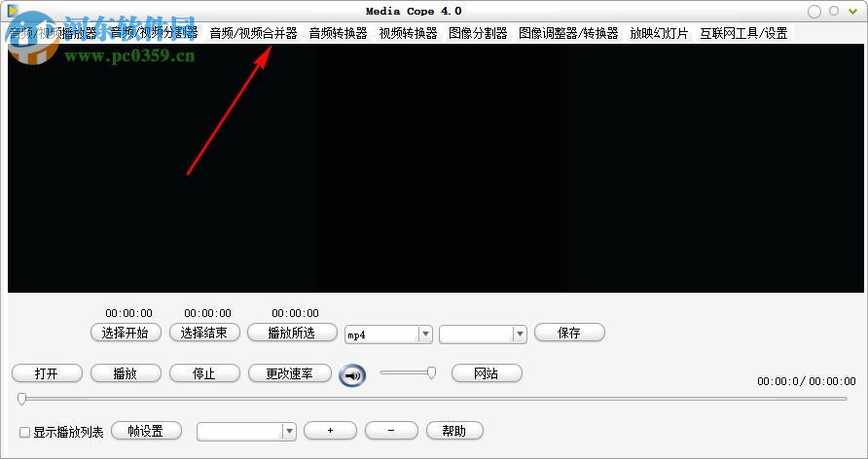This screenshot has height=459, width=868.
Task: Open 帧设置 frame settings
Action: click(146, 431)
